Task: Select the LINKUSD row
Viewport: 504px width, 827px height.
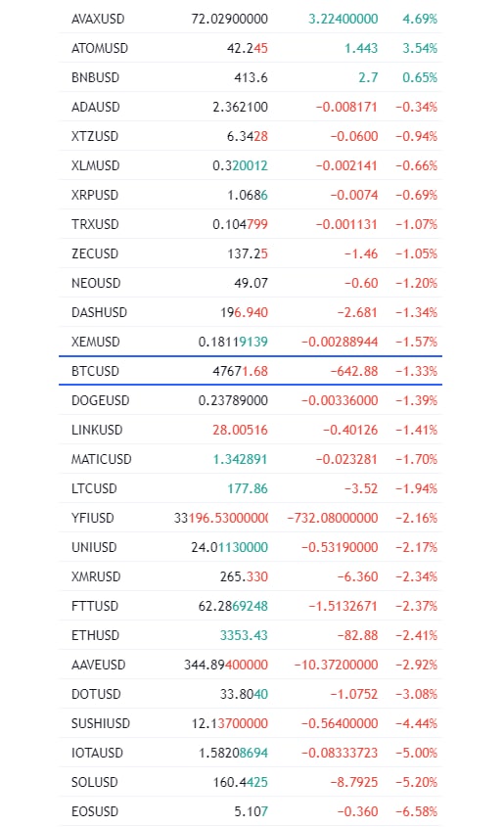Action: coord(251,430)
